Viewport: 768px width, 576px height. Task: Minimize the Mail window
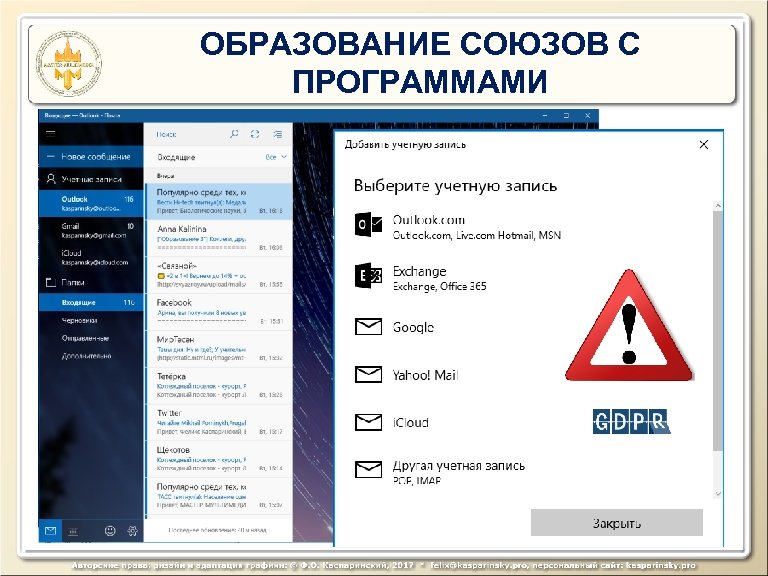pyautogui.click(x=545, y=116)
